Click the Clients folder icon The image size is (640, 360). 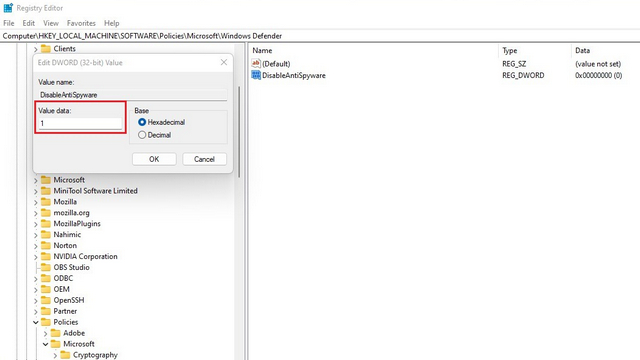tap(46, 49)
